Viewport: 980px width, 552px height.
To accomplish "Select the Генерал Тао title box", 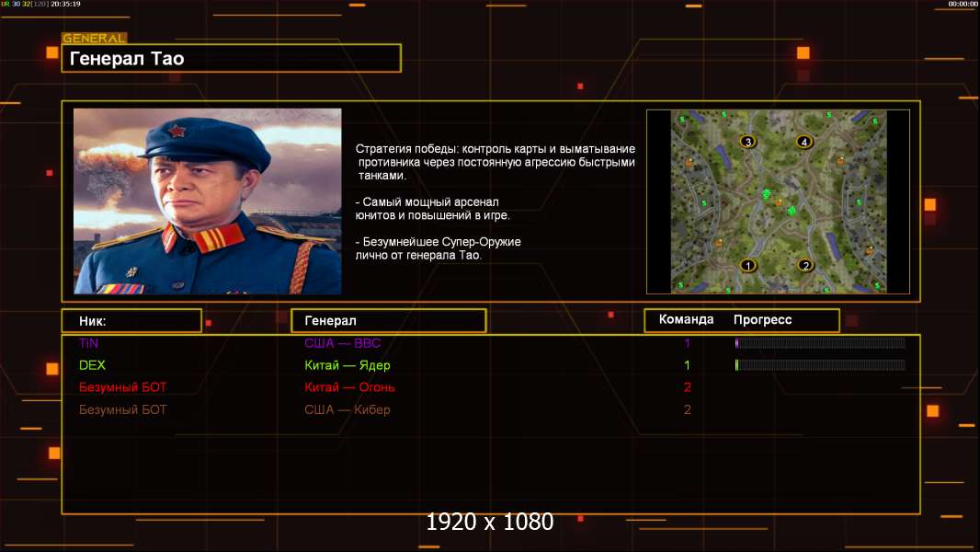I will click(x=232, y=58).
